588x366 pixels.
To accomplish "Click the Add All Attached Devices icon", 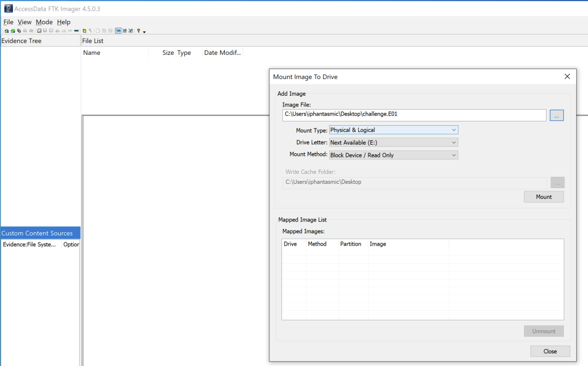I will click(x=13, y=31).
